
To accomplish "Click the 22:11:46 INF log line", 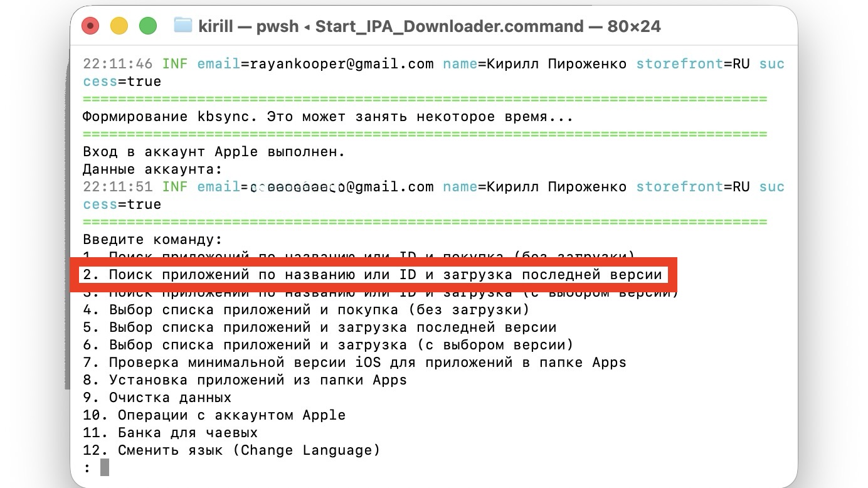I will pyautogui.click(x=433, y=73).
